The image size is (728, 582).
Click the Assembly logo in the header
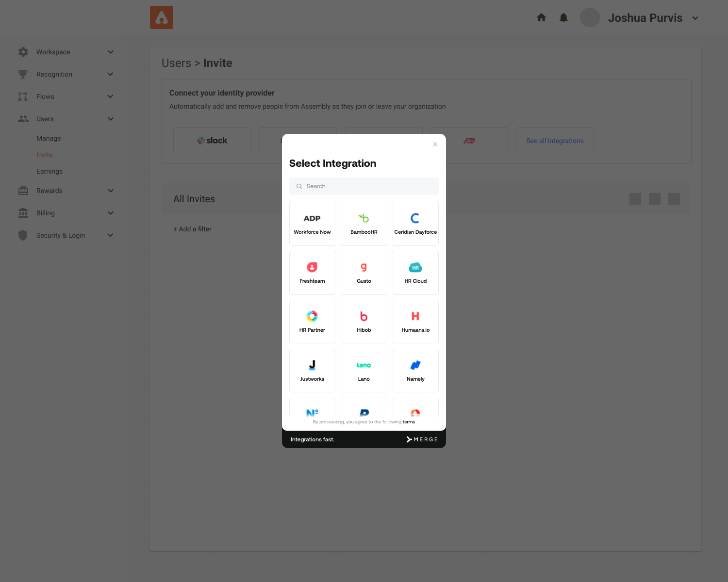(x=162, y=17)
